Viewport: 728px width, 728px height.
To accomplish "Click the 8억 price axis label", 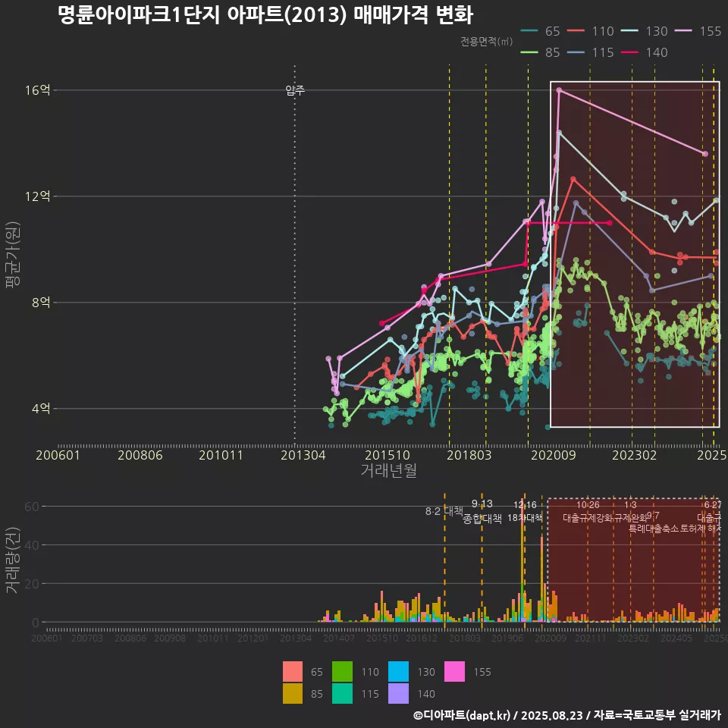I will coord(41,303).
